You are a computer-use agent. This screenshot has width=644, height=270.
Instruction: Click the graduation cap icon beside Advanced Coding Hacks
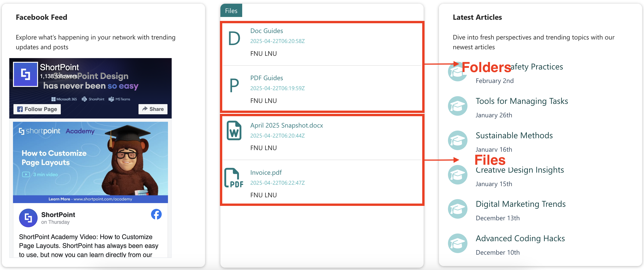coord(457,243)
